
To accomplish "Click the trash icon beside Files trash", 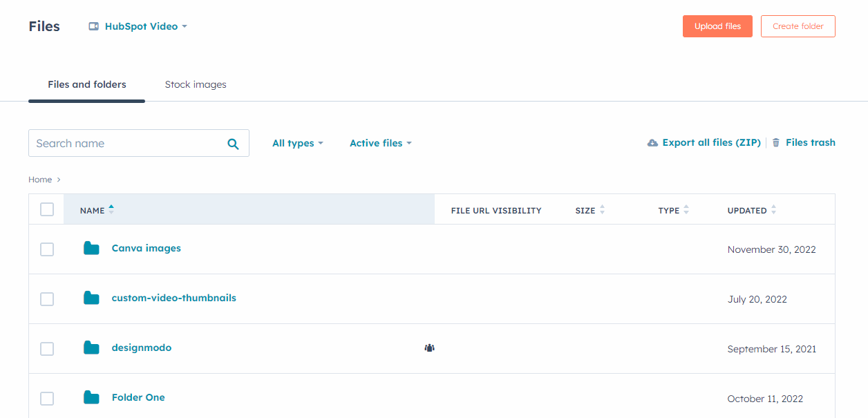I will (x=775, y=142).
